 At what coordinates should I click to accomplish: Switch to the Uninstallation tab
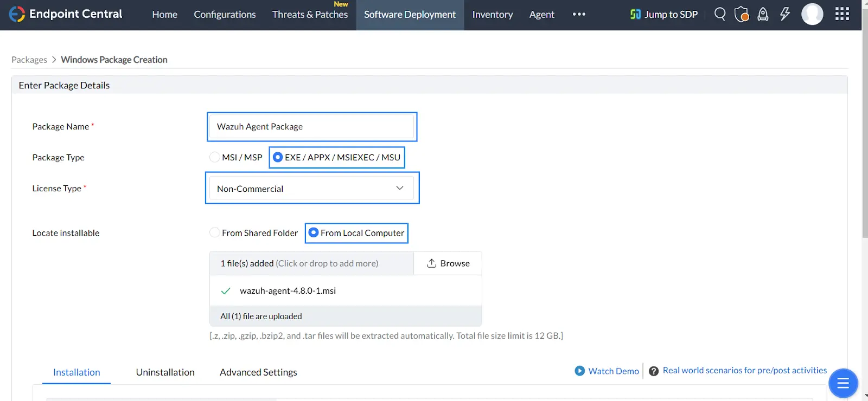tap(165, 372)
